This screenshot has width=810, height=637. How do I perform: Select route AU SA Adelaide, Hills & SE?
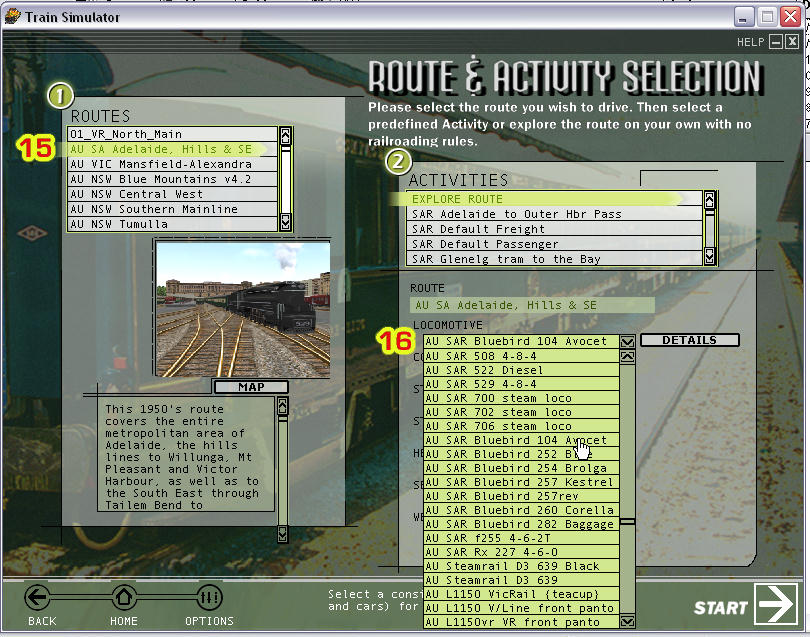coord(173,149)
